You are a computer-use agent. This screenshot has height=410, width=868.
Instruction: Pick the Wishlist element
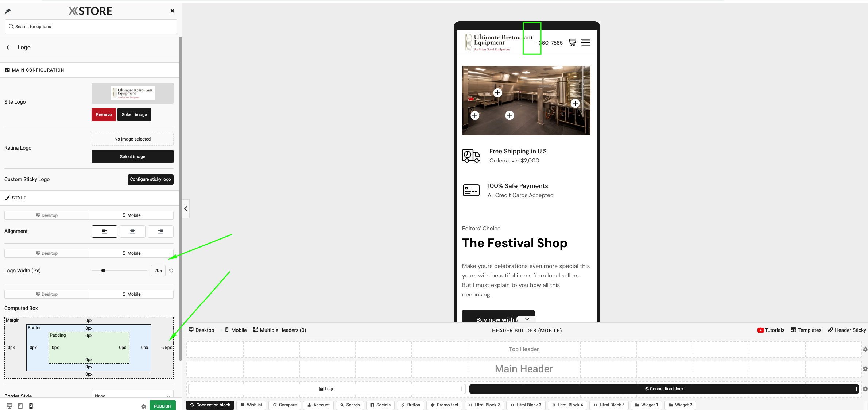[251, 405]
